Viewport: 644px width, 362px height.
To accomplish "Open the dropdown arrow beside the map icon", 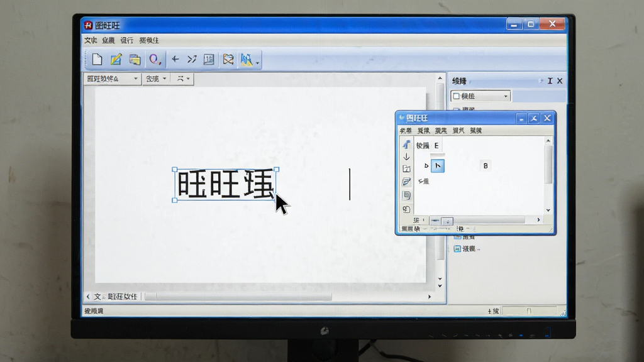I will pyautogui.click(x=257, y=63).
